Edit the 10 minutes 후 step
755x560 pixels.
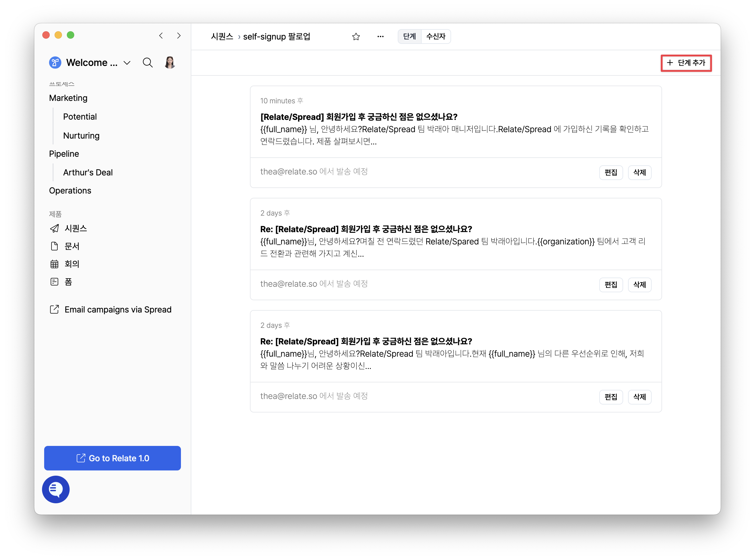pos(611,173)
